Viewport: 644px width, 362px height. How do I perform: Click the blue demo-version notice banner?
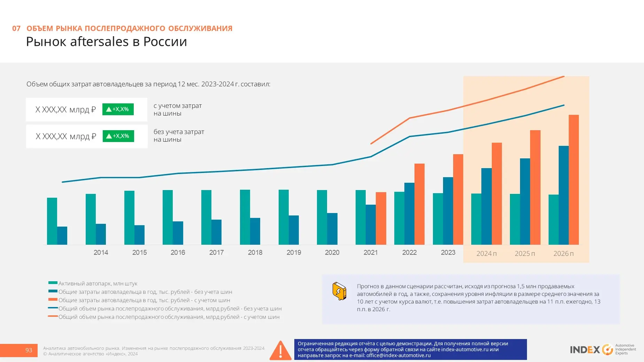(411, 349)
